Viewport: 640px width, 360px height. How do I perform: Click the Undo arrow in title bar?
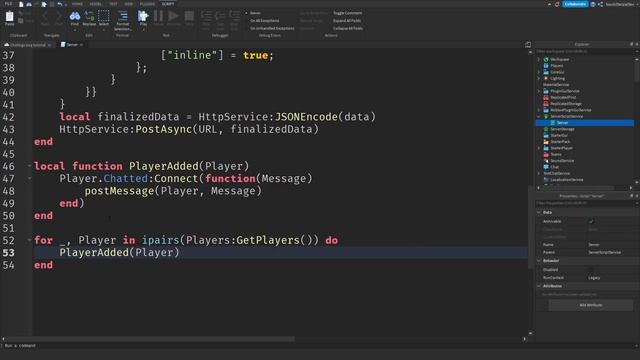pos(60,4)
